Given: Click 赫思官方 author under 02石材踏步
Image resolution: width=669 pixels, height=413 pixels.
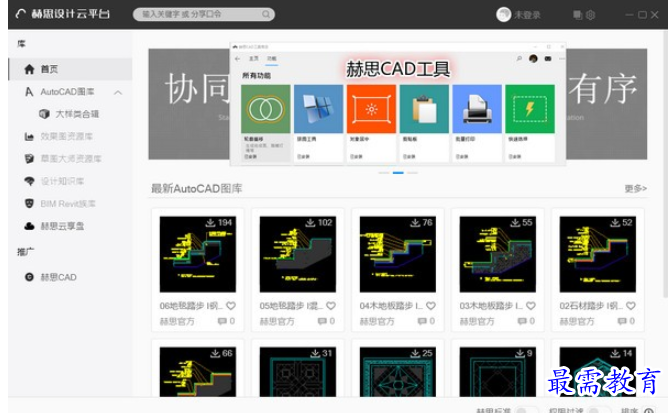Looking at the screenshot, I should [577, 321].
